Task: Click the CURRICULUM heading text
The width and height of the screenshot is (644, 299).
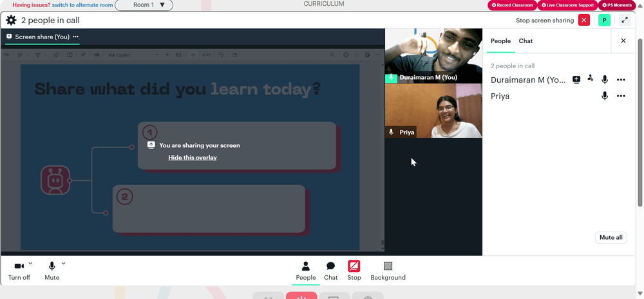Action: pyautogui.click(x=324, y=4)
